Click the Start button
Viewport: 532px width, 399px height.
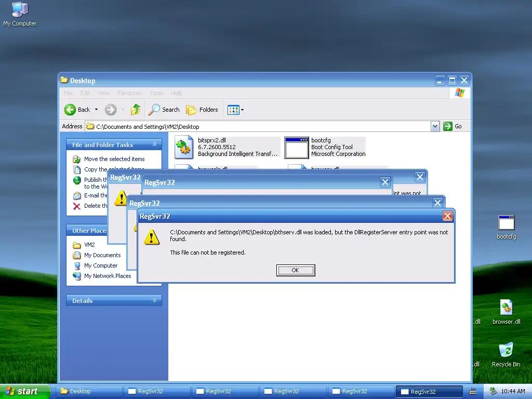[25, 391]
